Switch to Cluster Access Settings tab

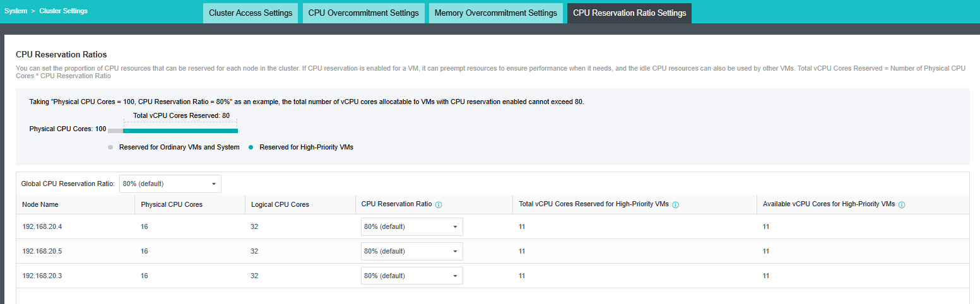click(x=251, y=13)
